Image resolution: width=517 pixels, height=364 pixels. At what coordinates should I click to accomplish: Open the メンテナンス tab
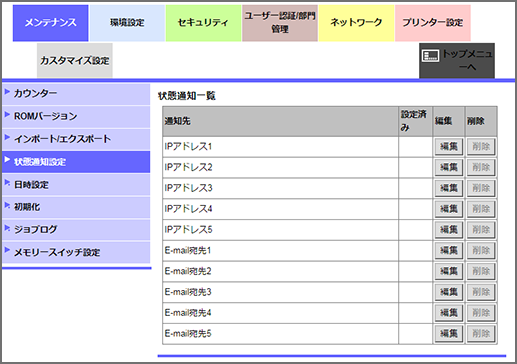[51, 23]
